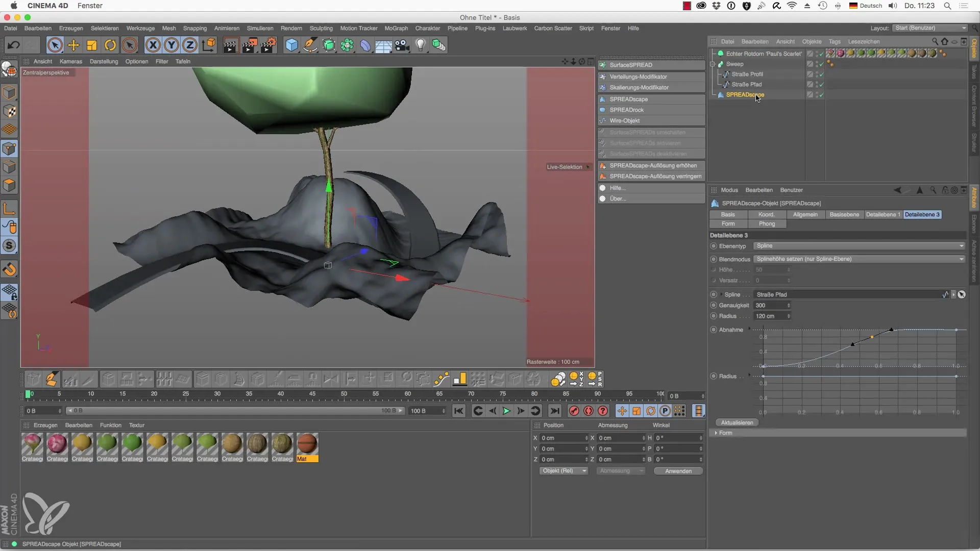
Task: Go to end of timeline
Action: (x=554, y=411)
